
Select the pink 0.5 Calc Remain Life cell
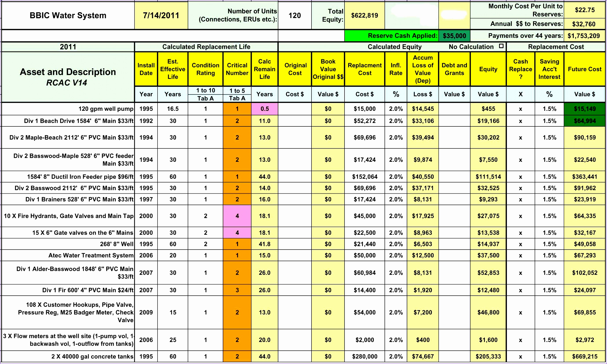pos(264,109)
